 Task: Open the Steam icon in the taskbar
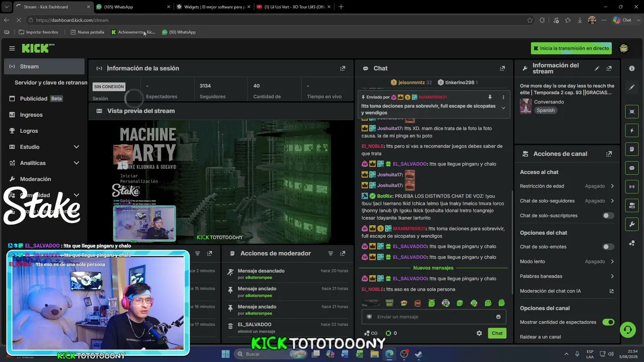[x=419, y=354]
